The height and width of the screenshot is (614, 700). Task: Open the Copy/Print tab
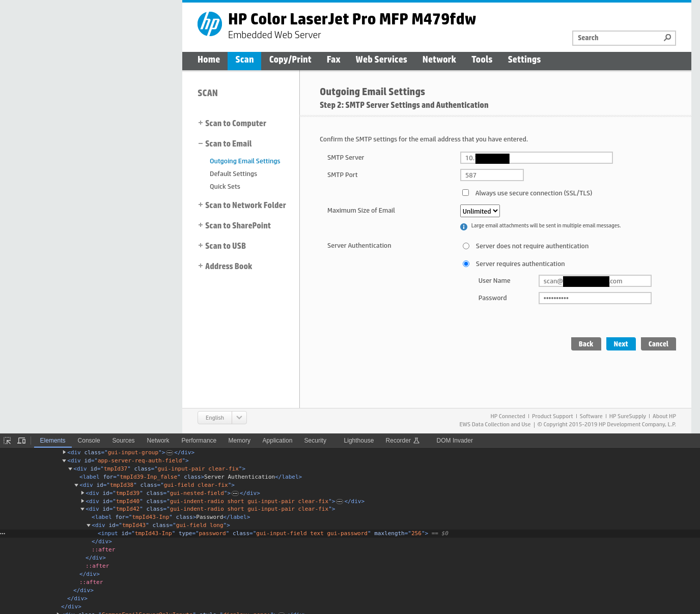290,60
